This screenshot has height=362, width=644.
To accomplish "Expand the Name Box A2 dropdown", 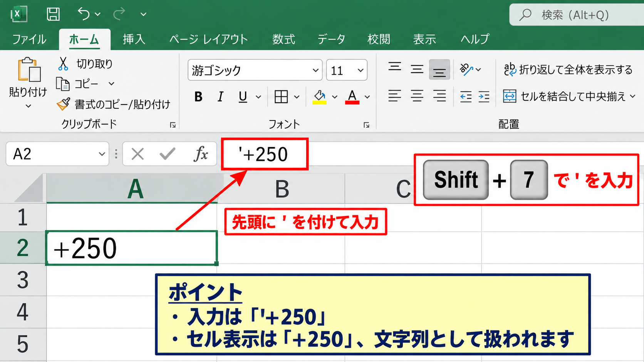I will pos(102,154).
